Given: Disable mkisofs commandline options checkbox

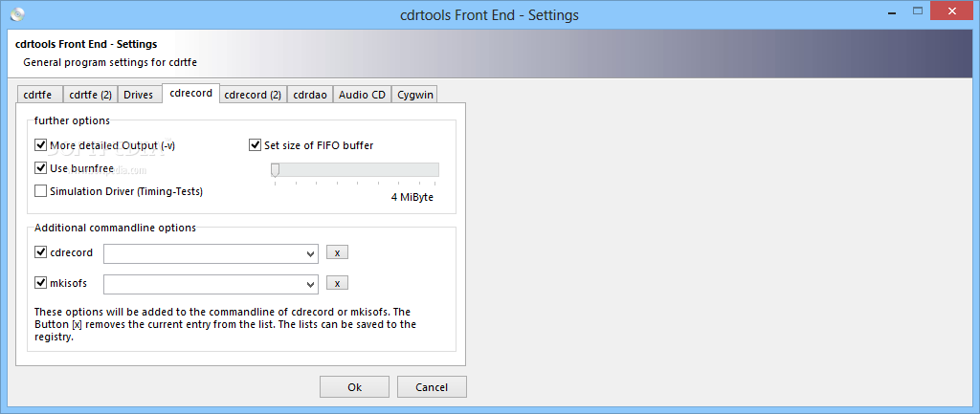Looking at the screenshot, I should pyautogui.click(x=41, y=283).
